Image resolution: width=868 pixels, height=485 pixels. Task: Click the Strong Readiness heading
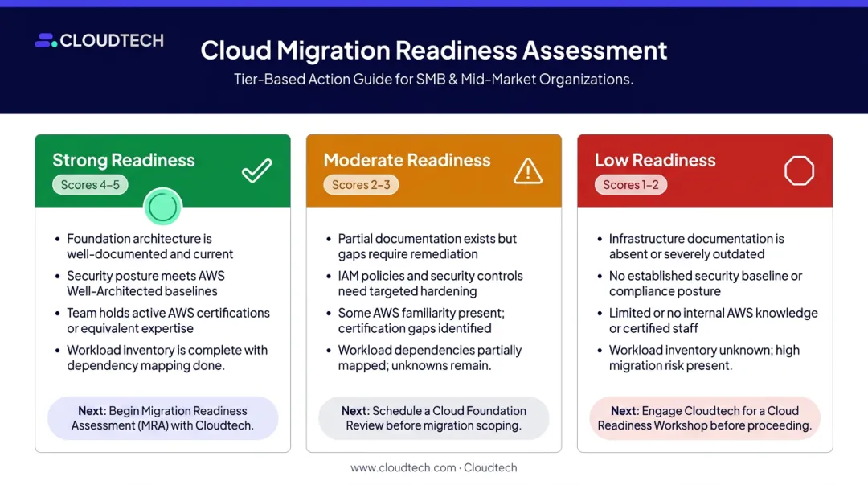124,160
